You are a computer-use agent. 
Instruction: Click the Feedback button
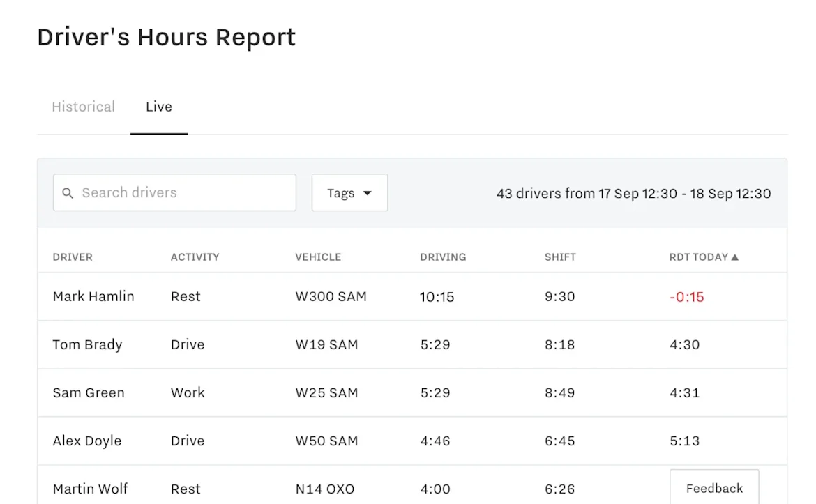point(714,487)
